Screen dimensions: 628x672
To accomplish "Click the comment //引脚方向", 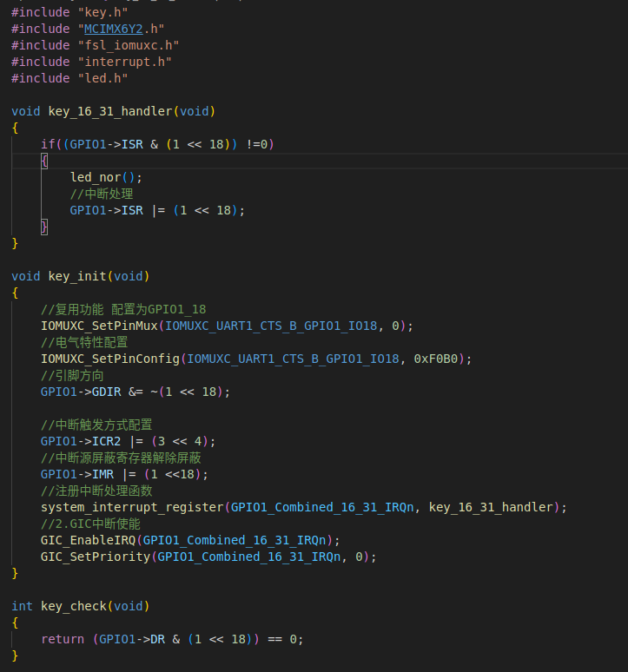I will coord(72,376).
